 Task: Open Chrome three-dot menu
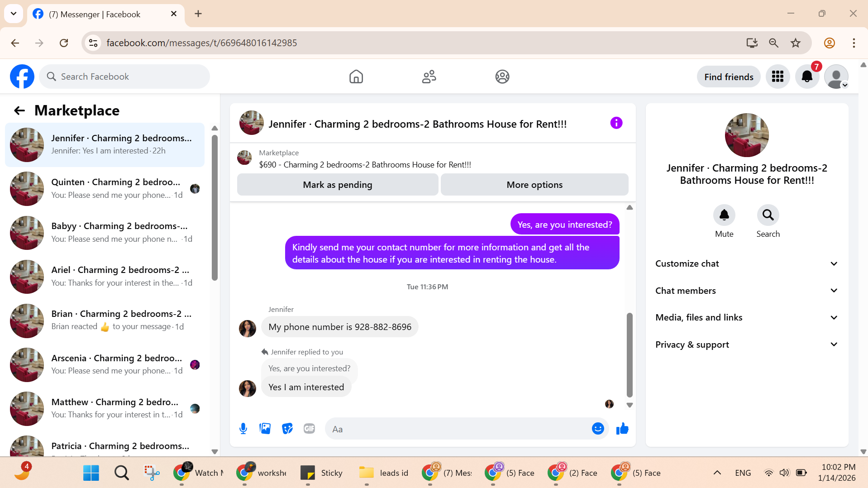[x=854, y=43]
